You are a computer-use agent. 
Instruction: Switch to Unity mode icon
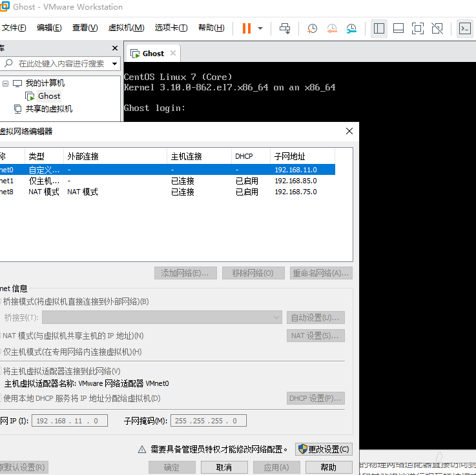[437, 28]
